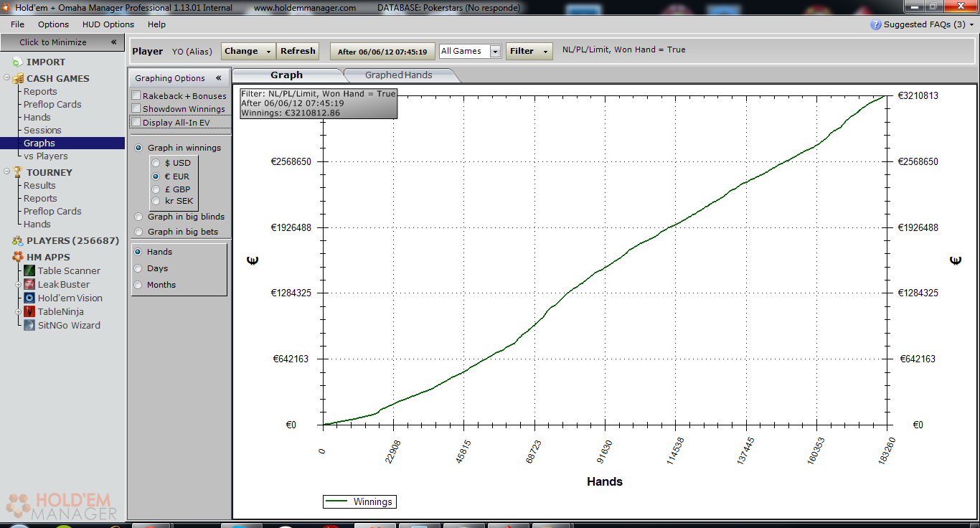Open TableNinja app icon
Viewport: 980px width, 528px height.
pyautogui.click(x=29, y=311)
